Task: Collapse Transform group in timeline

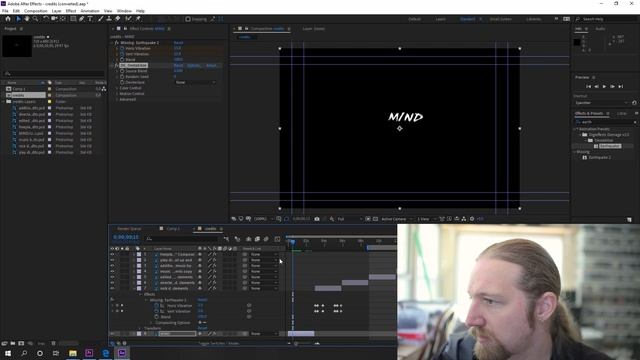Action: [x=140, y=328]
